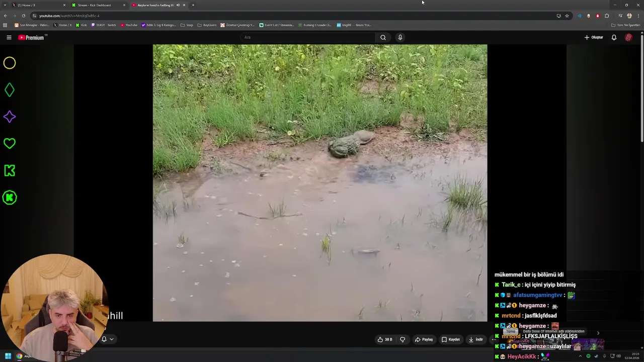Open the NBA 3. Lig bookmark
Screen dimensions: 644x362
click(158, 25)
